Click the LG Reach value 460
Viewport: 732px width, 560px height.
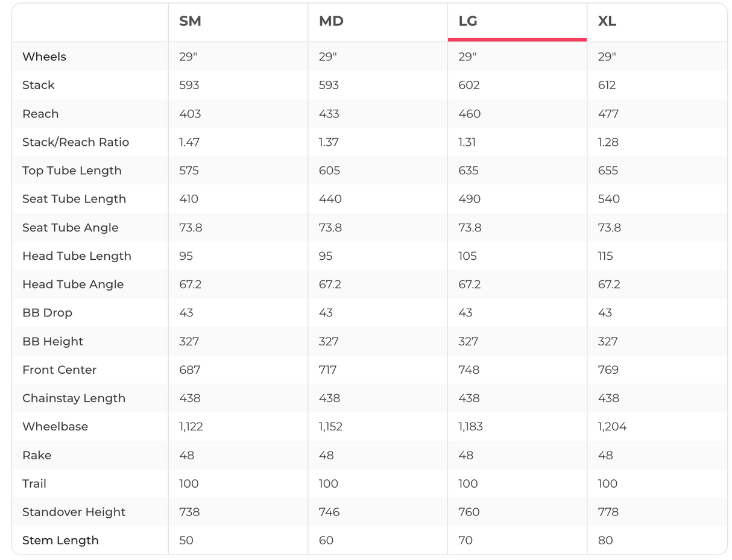pos(469,114)
